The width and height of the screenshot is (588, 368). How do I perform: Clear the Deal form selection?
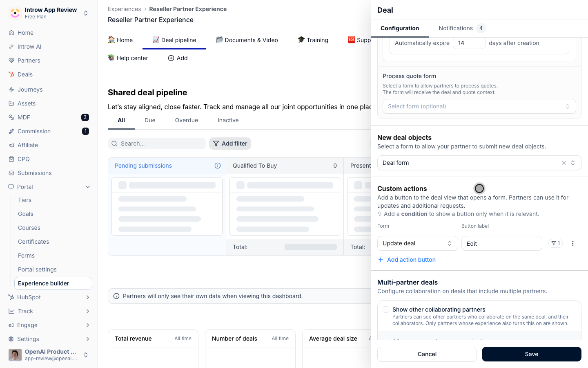[x=564, y=163]
